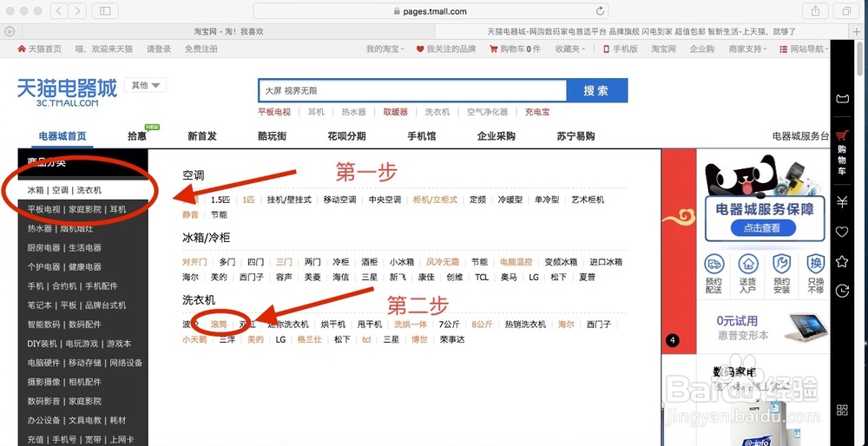The width and height of the screenshot is (868, 446).
Task: Click the ticket icon atop right sidebar
Action: 842,99
